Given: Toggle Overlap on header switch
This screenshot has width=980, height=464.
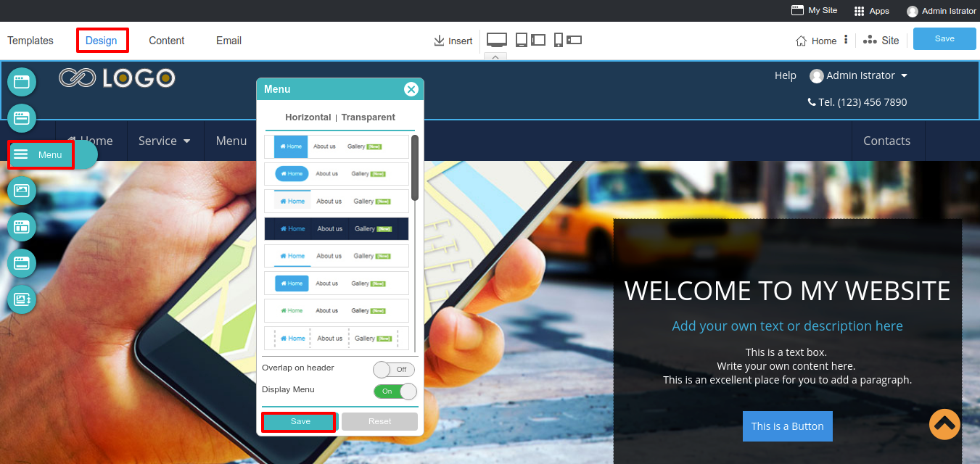Looking at the screenshot, I should [x=394, y=370].
